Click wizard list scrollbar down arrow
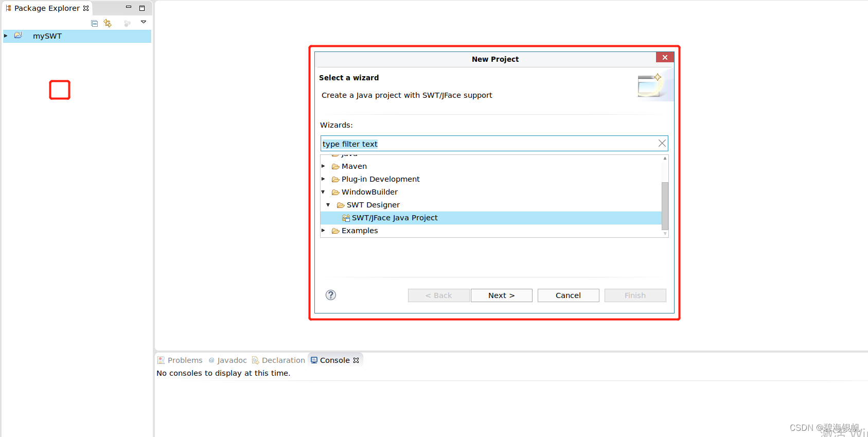The image size is (868, 437). [x=665, y=234]
